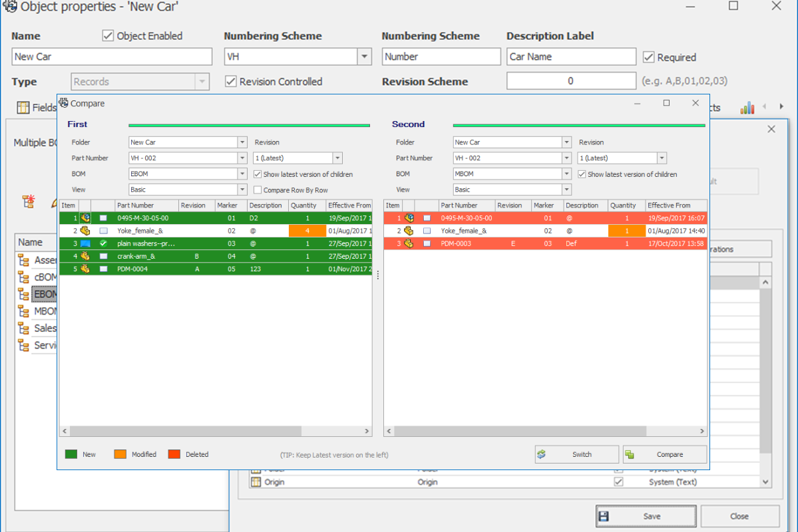
Task: Open Second Folder dropdown
Action: click(x=566, y=142)
